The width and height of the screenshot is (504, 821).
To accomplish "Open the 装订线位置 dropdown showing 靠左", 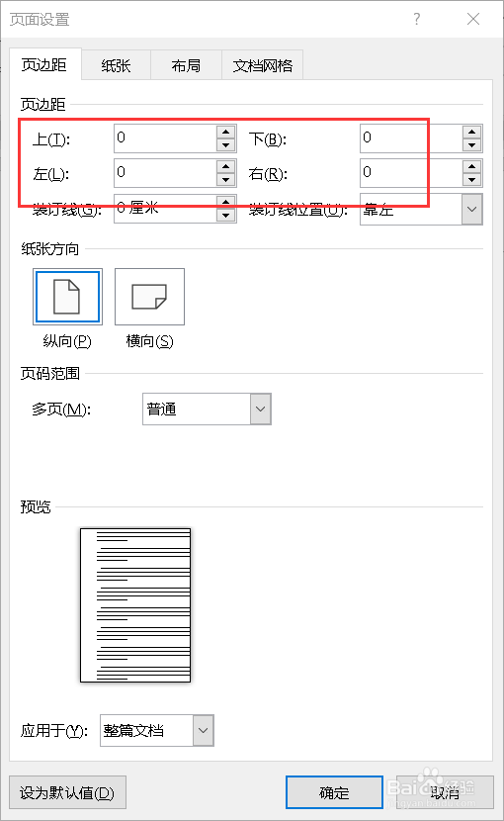I will click(x=421, y=209).
